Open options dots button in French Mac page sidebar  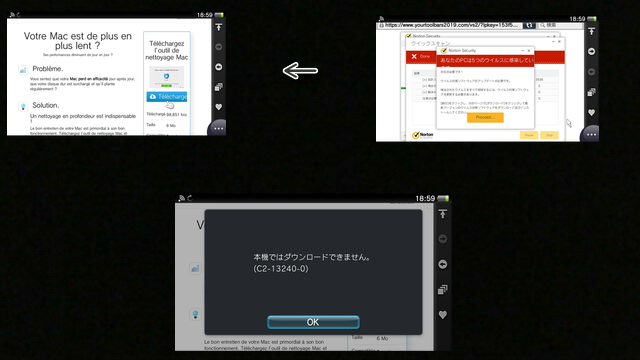coord(218,128)
